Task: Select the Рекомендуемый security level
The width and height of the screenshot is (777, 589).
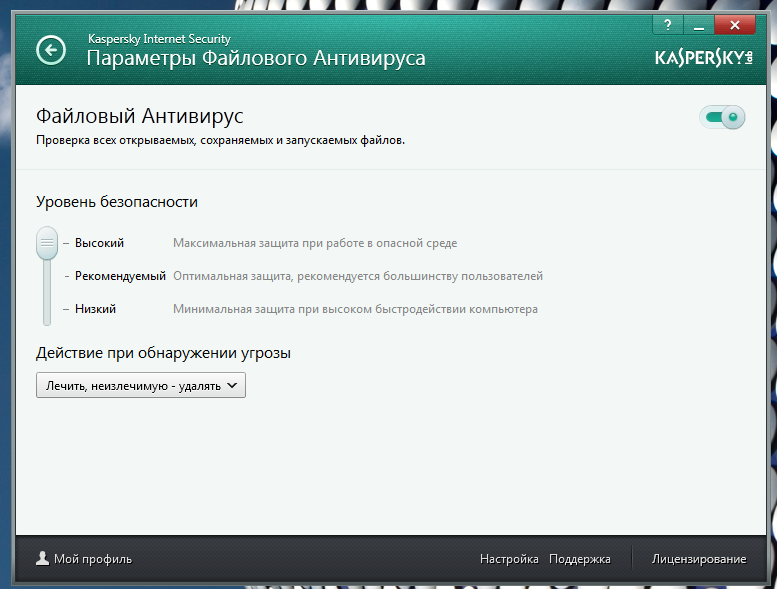Action: pos(120,276)
